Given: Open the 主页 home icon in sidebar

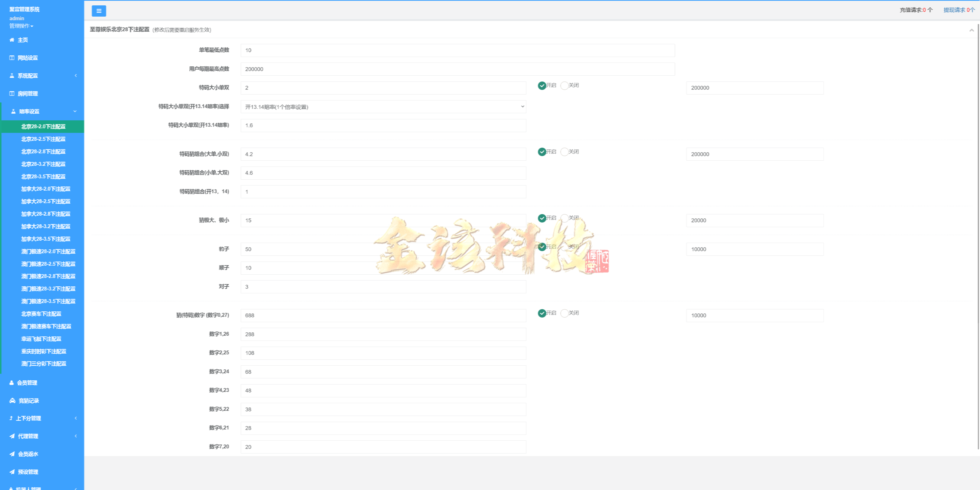Looking at the screenshot, I should pyautogui.click(x=12, y=40).
